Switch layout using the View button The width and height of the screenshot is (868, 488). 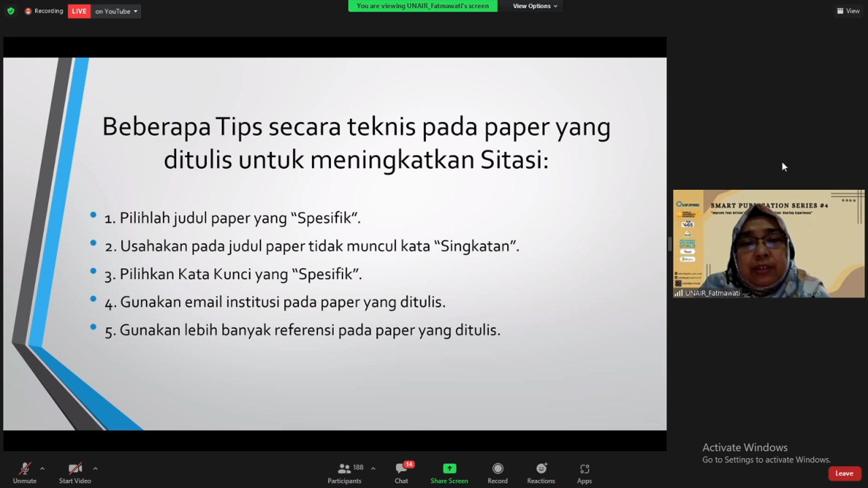tap(848, 11)
